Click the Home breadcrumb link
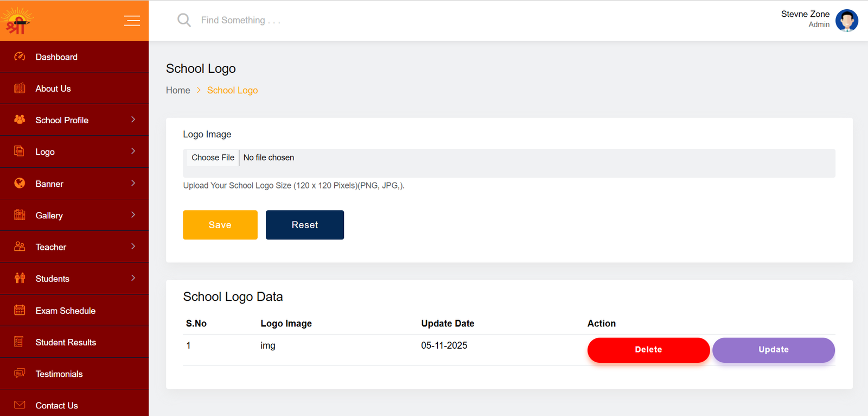Screen dimensions: 868x416 point(178,90)
